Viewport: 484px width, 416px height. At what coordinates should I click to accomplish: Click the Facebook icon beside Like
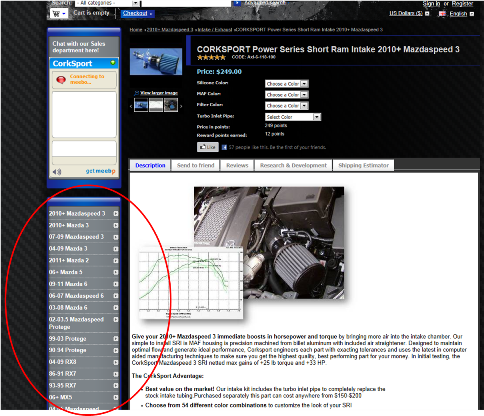(224, 147)
